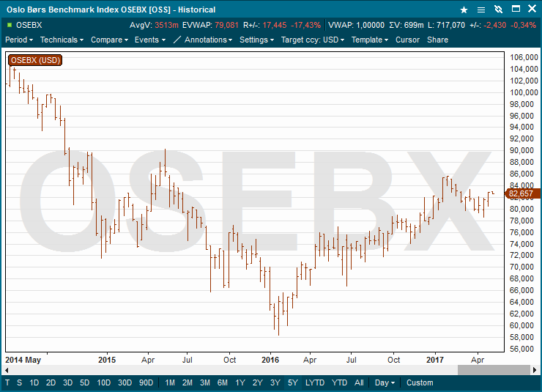Select the 5D time range
The width and height of the screenshot is (542, 392).
pyautogui.click(x=85, y=382)
